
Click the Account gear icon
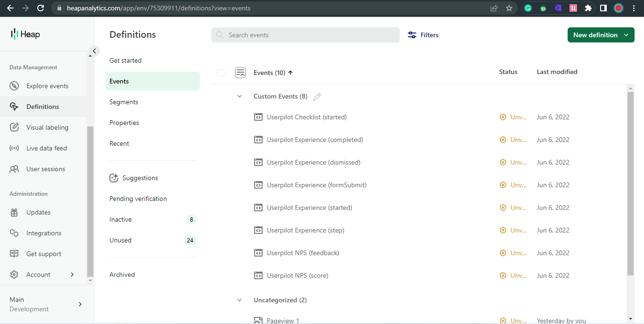tap(14, 274)
